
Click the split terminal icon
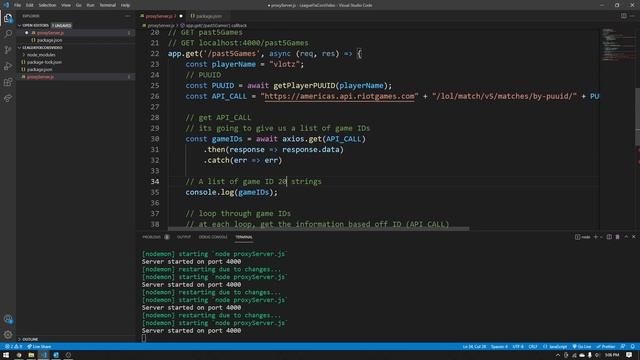click(609, 237)
